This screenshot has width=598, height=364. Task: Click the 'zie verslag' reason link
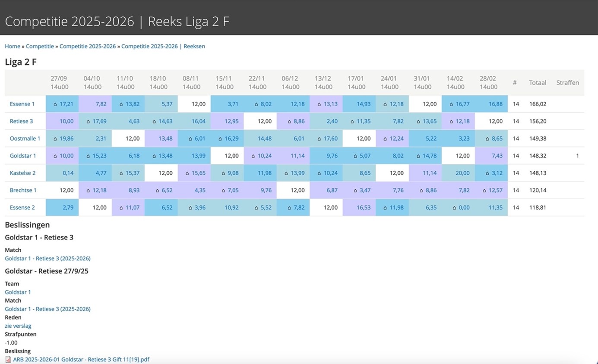18,326
